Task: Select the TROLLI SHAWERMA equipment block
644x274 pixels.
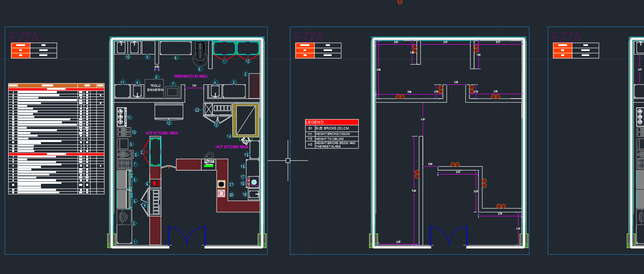Action: click(155, 89)
